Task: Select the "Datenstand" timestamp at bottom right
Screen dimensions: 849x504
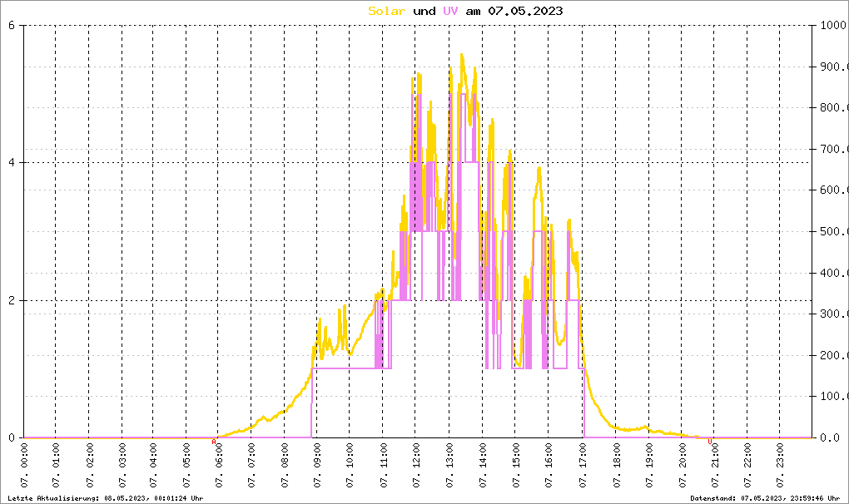Action: 766,497
